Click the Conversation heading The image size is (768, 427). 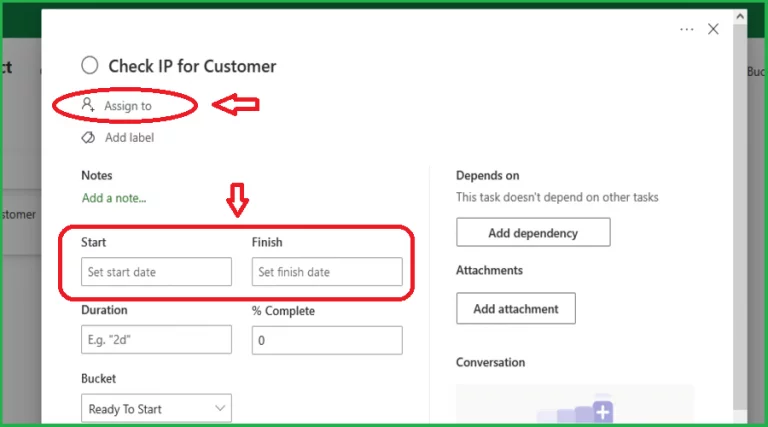point(490,362)
